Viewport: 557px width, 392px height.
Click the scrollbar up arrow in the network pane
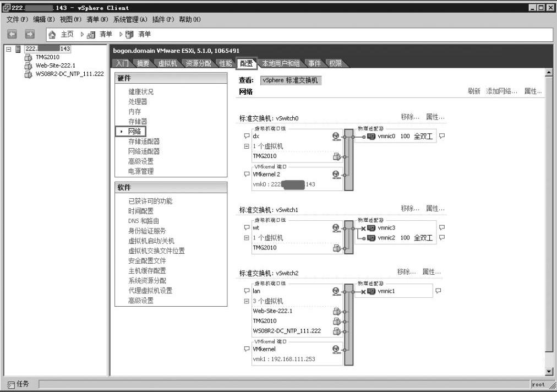[x=549, y=73]
